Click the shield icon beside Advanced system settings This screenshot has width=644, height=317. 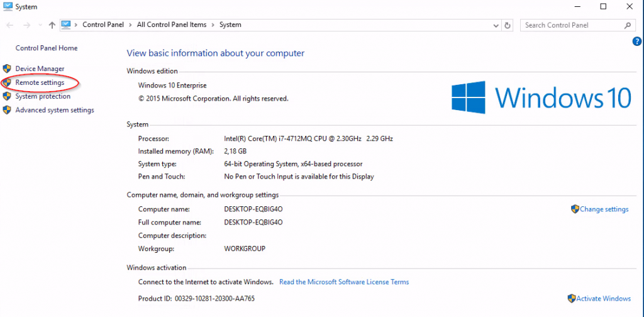click(x=6, y=110)
